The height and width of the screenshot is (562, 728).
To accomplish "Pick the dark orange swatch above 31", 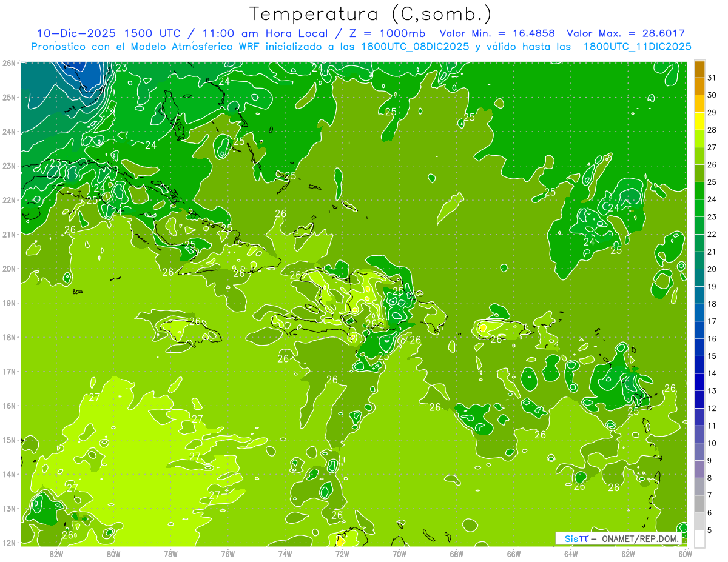I will (699, 70).
